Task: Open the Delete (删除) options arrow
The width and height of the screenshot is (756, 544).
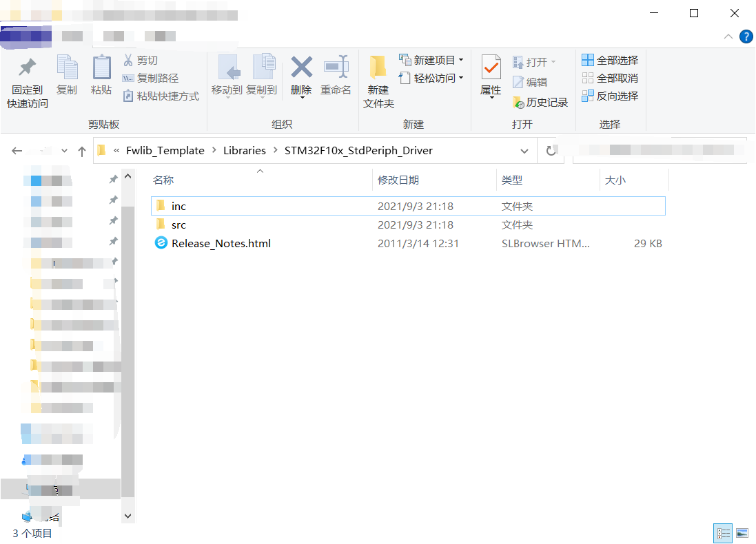Action: coord(302,98)
